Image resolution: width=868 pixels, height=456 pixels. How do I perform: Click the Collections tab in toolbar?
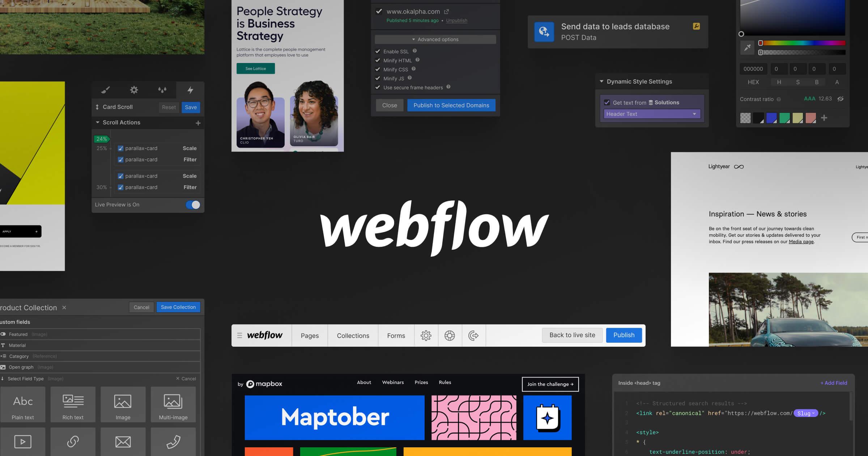[x=353, y=335]
